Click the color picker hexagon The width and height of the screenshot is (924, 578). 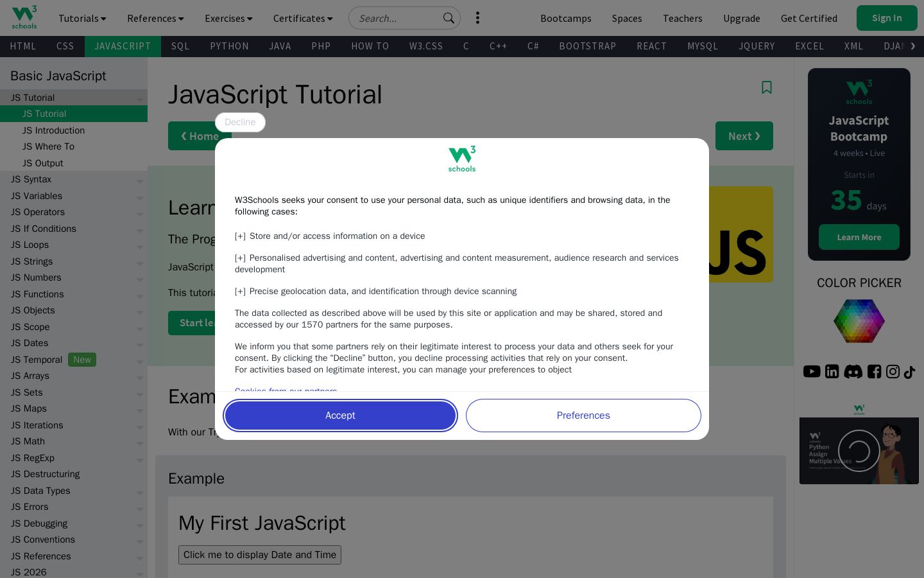click(859, 320)
